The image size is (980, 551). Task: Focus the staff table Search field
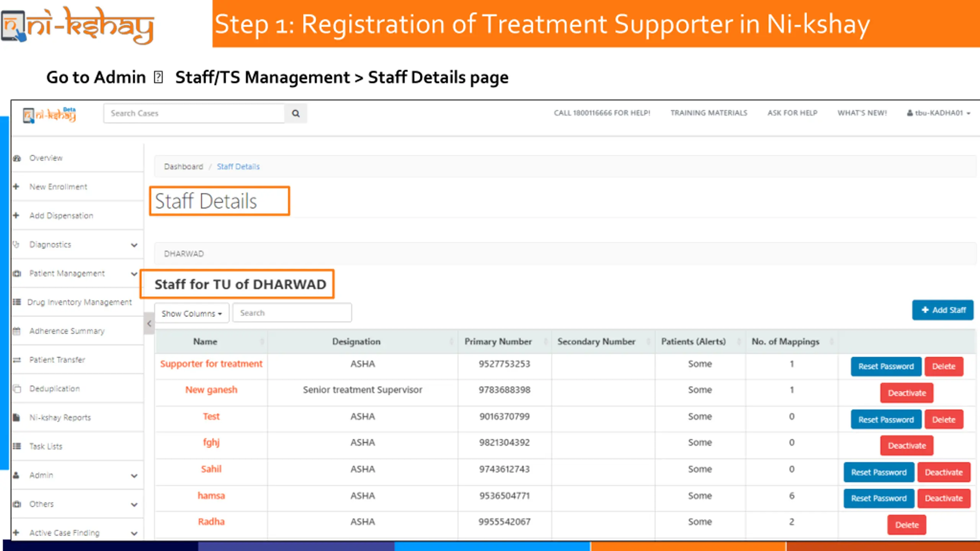coord(292,313)
